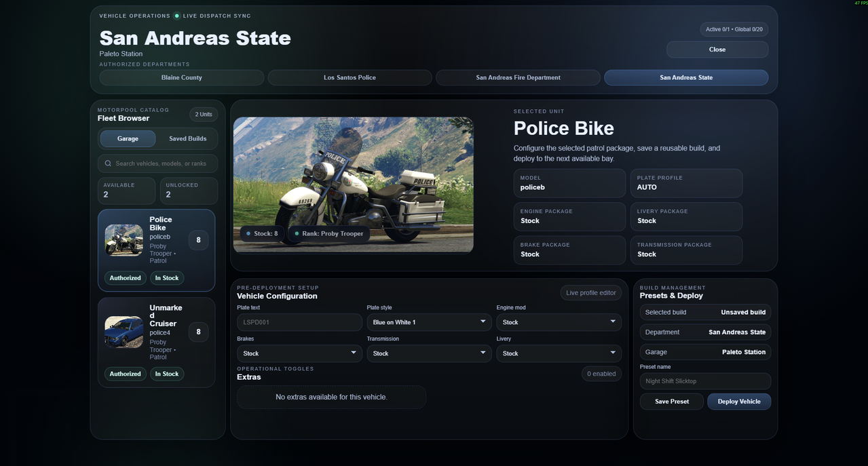Switch to the Blaine County department tab
Viewport: 868px width, 466px height.
point(182,77)
